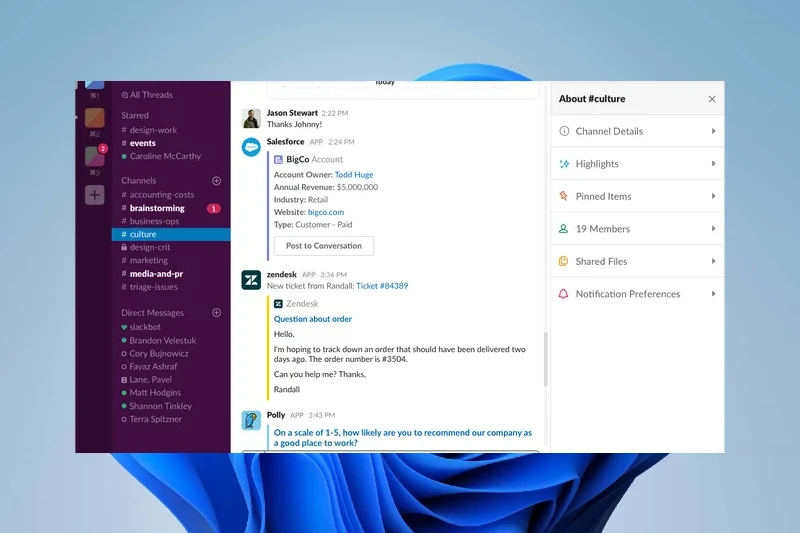Open workspace icon with red badge 2
This screenshot has width=800, height=533.
point(94,156)
